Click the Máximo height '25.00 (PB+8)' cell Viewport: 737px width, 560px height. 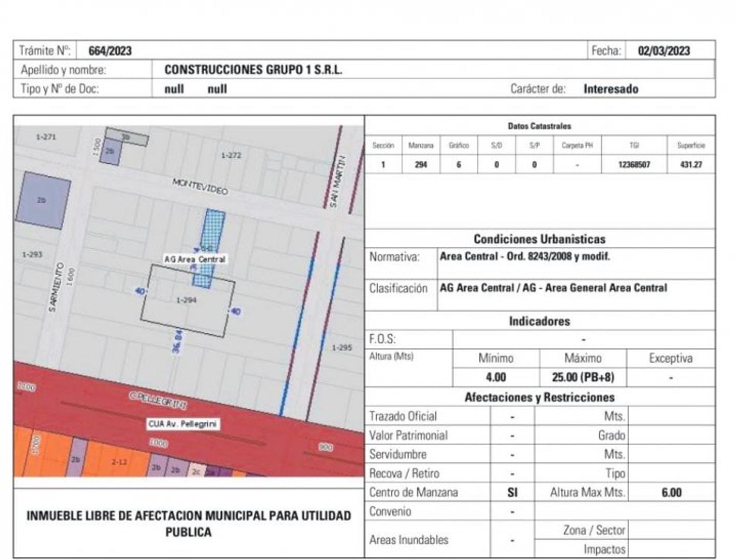(x=583, y=377)
